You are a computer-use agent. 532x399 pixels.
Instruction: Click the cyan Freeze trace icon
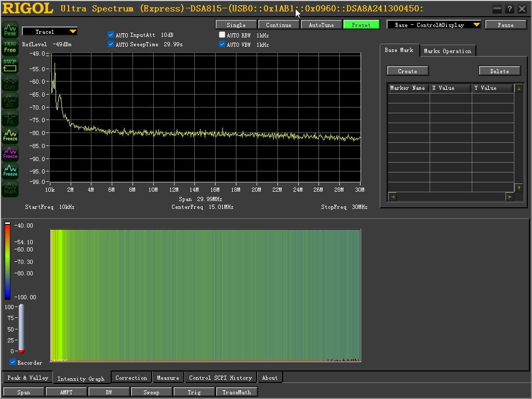tap(10, 171)
